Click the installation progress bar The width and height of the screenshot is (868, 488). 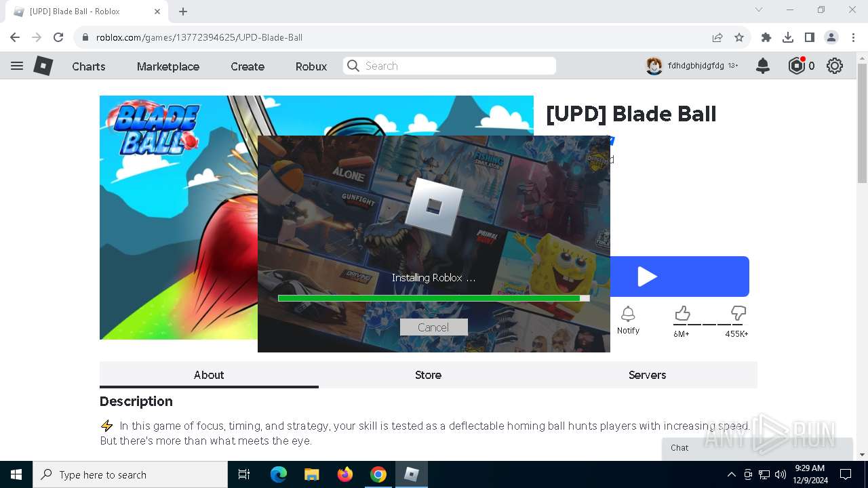click(x=433, y=298)
